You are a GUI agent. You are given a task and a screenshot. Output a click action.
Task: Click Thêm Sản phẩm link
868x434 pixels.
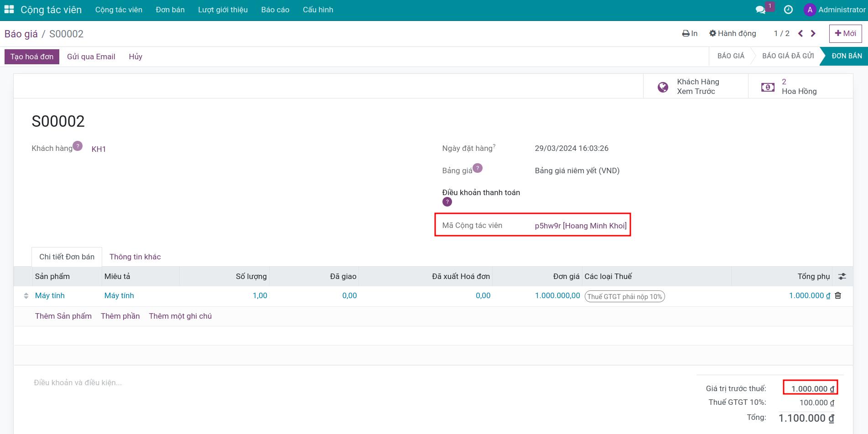coord(63,316)
